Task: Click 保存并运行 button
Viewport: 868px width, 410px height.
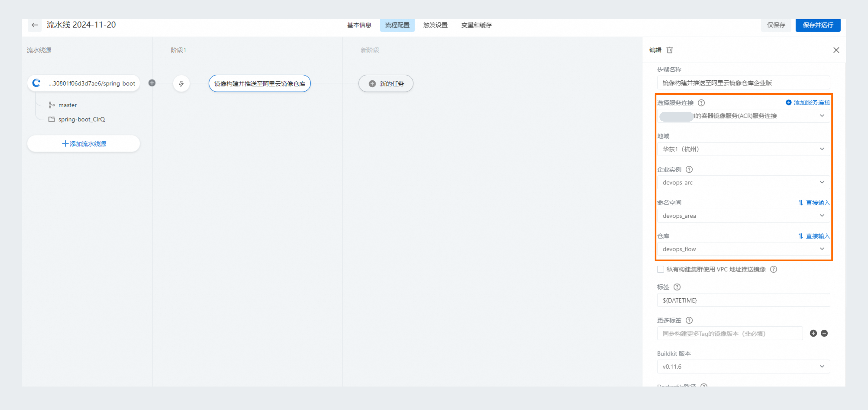Action: [818, 25]
